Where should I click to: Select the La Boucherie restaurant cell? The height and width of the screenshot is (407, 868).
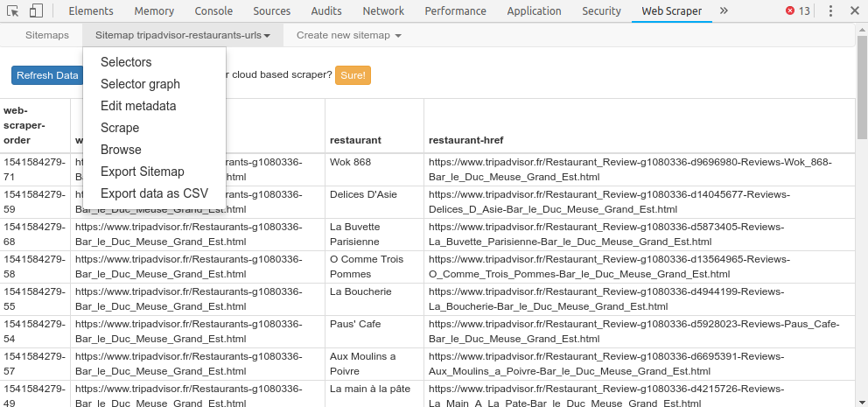pos(374,299)
